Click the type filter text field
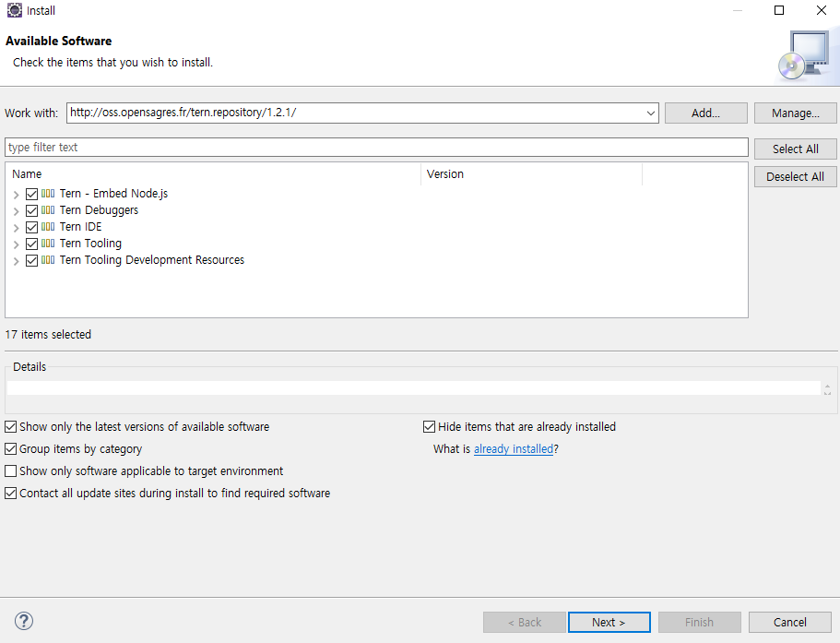Viewport: 840px width, 643px height. tap(376, 148)
